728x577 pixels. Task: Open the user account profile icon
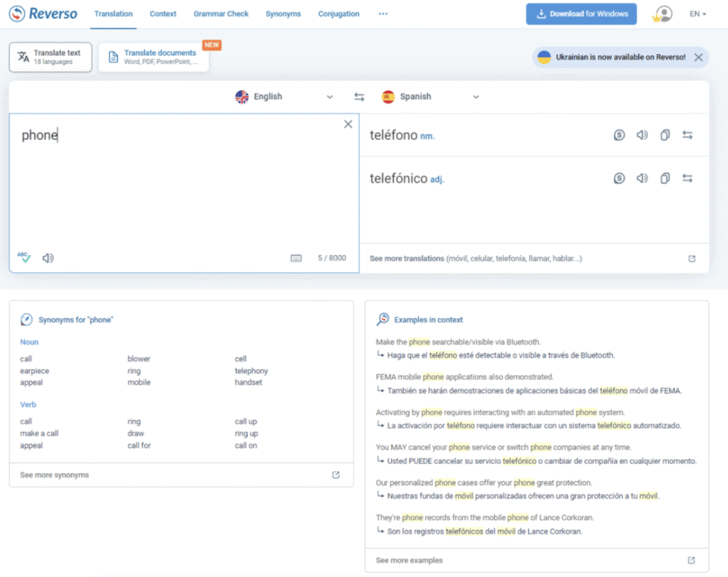click(x=663, y=14)
